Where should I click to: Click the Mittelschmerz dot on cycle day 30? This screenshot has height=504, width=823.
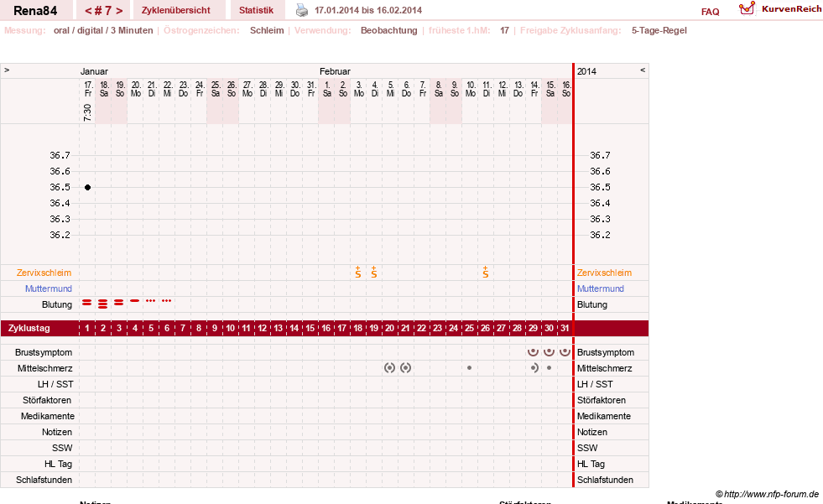549,367
